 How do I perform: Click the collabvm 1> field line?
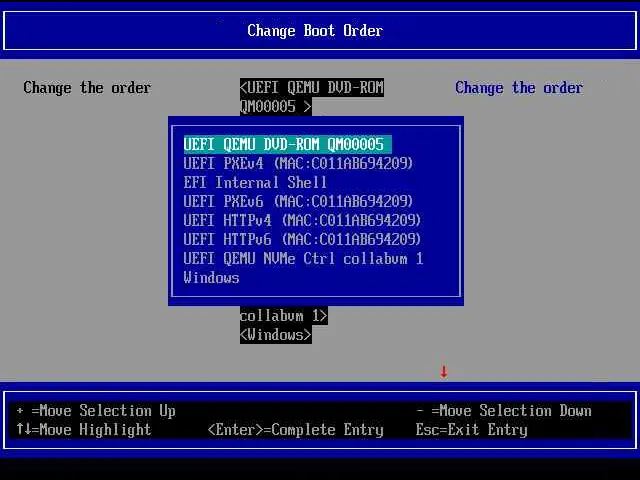pos(284,316)
